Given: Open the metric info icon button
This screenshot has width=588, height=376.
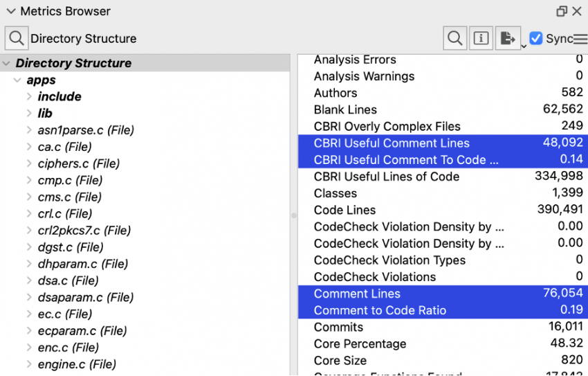Looking at the screenshot, I should click(481, 38).
